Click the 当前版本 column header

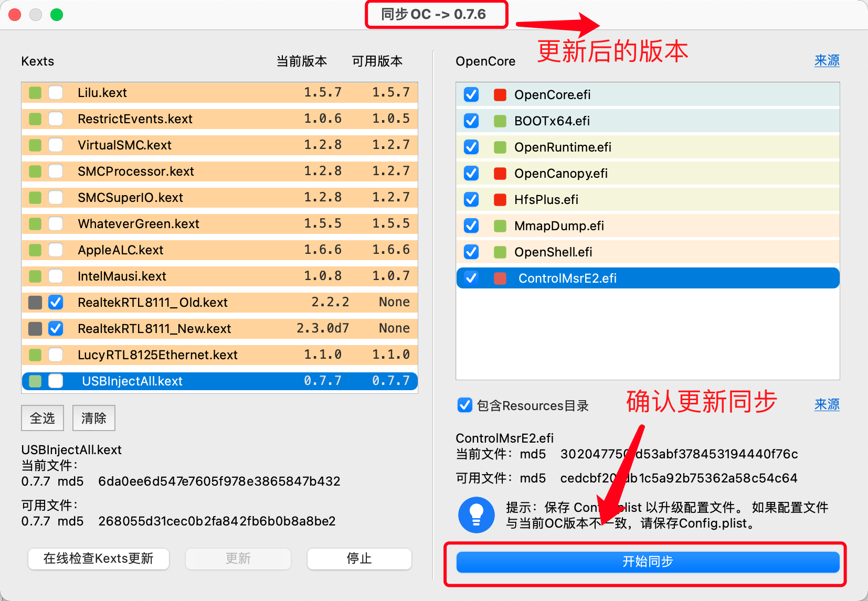tap(302, 61)
